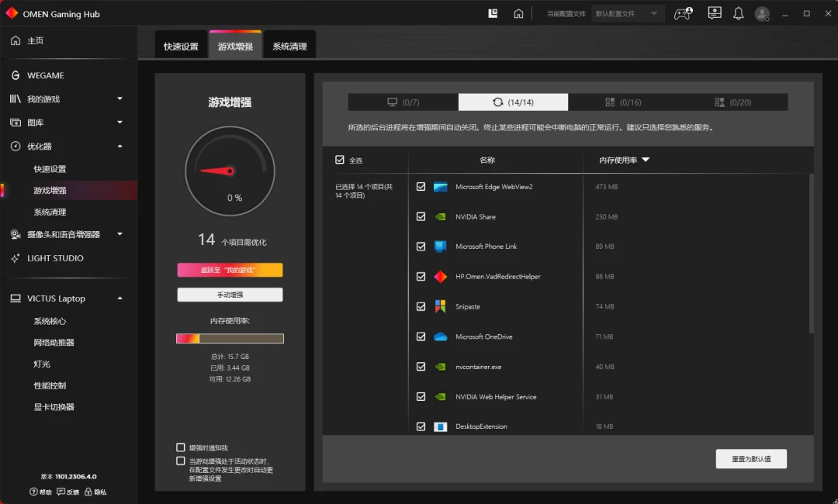Uncheck the 全选 select-all checkbox
The width and height of the screenshot is (838, 504).
click(x=339, y=160)
